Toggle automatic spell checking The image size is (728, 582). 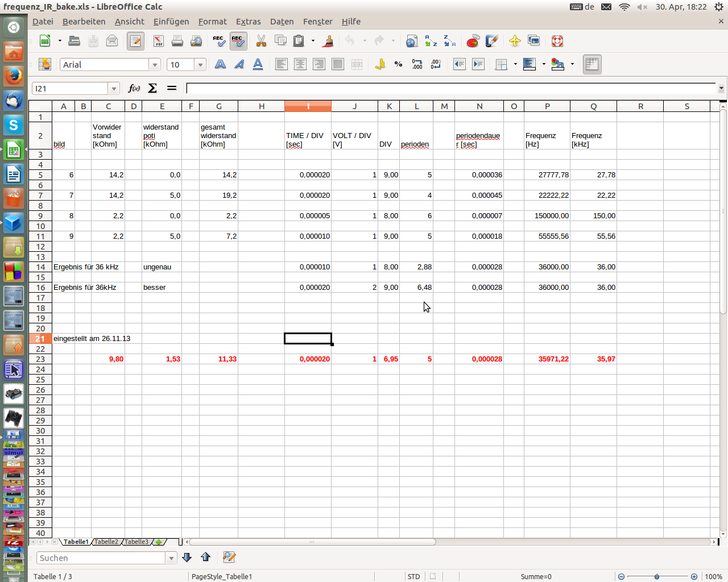click(238, 41)
